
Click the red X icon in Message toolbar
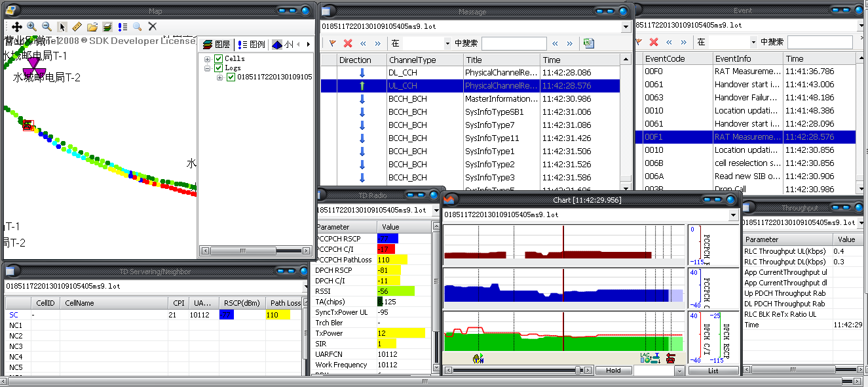coord(348,43)
